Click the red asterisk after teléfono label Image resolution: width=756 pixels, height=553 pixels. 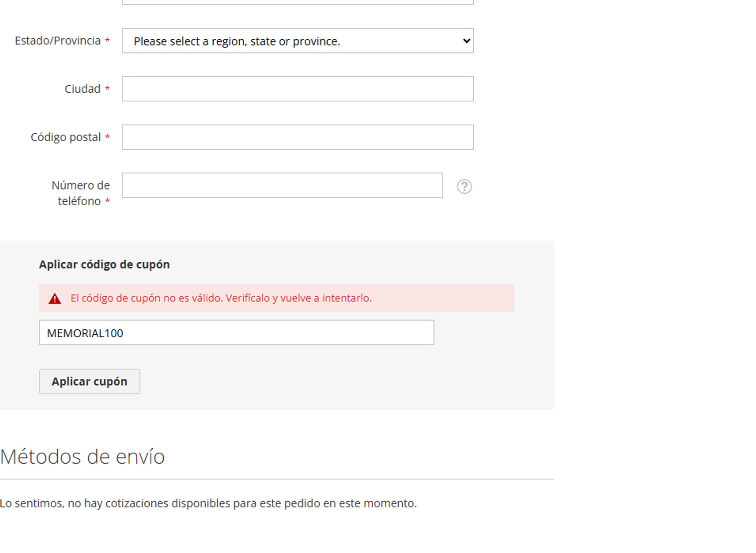click(x=107, y=202)
